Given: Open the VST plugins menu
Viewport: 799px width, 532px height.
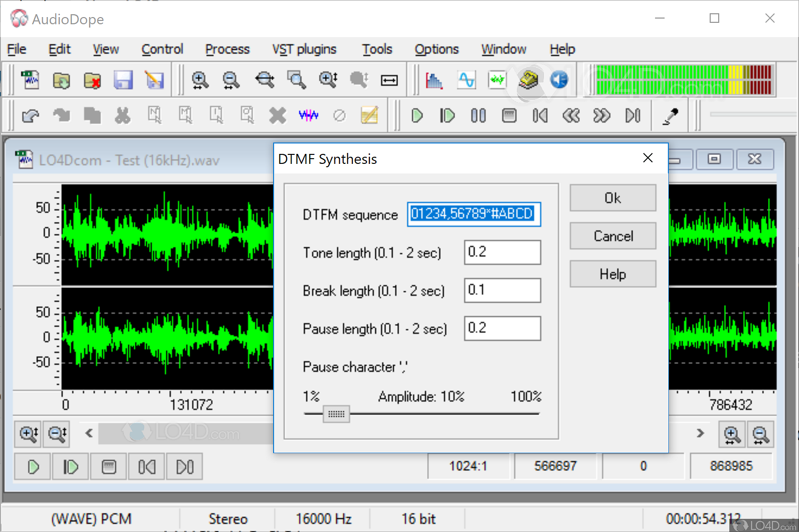Looking at the screenshot, I should click(304, 49).
